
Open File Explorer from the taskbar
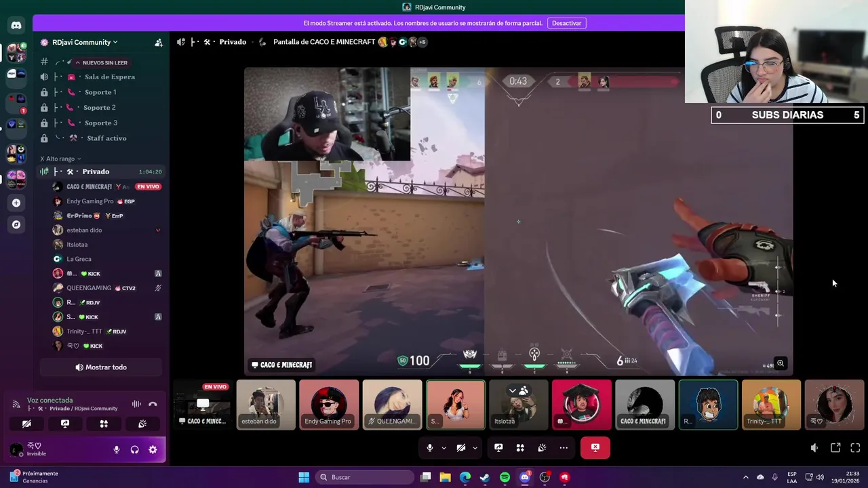click(x=446, y=477)
